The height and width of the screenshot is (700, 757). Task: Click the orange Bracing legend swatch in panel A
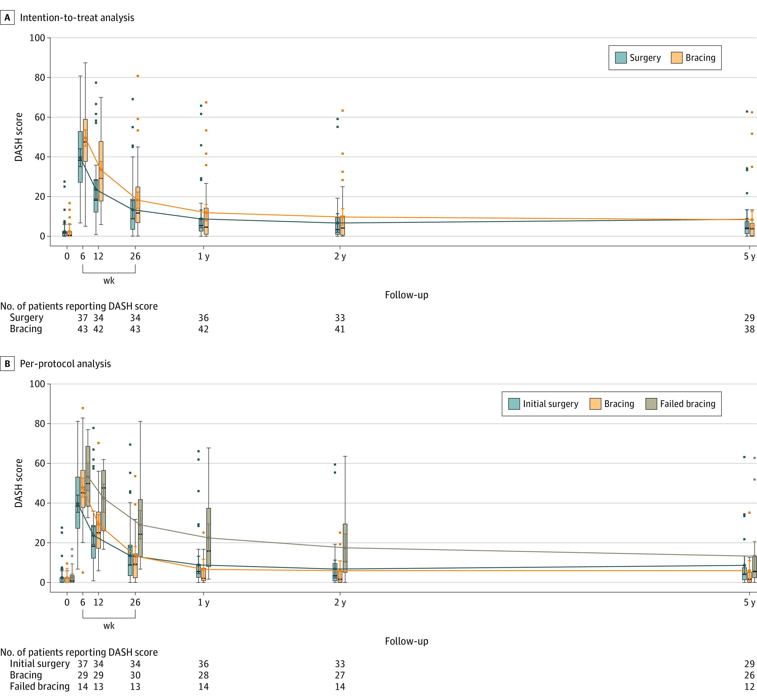tap(677, 58)
